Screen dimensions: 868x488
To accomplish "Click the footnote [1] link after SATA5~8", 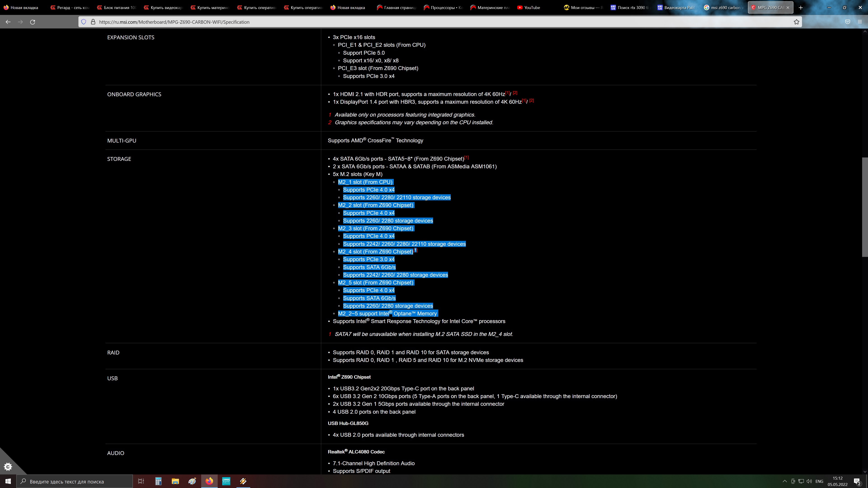I will (466, 157).
